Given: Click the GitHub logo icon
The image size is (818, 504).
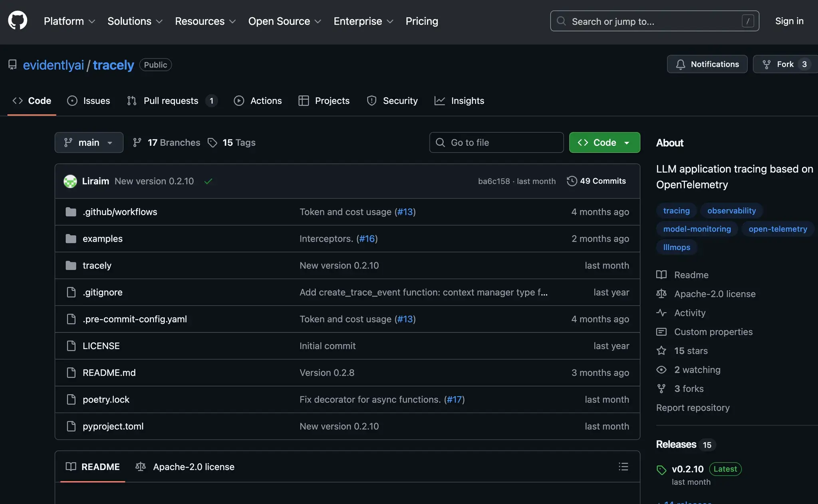Looking at the screenshot, I should click(x=18, y=20).
